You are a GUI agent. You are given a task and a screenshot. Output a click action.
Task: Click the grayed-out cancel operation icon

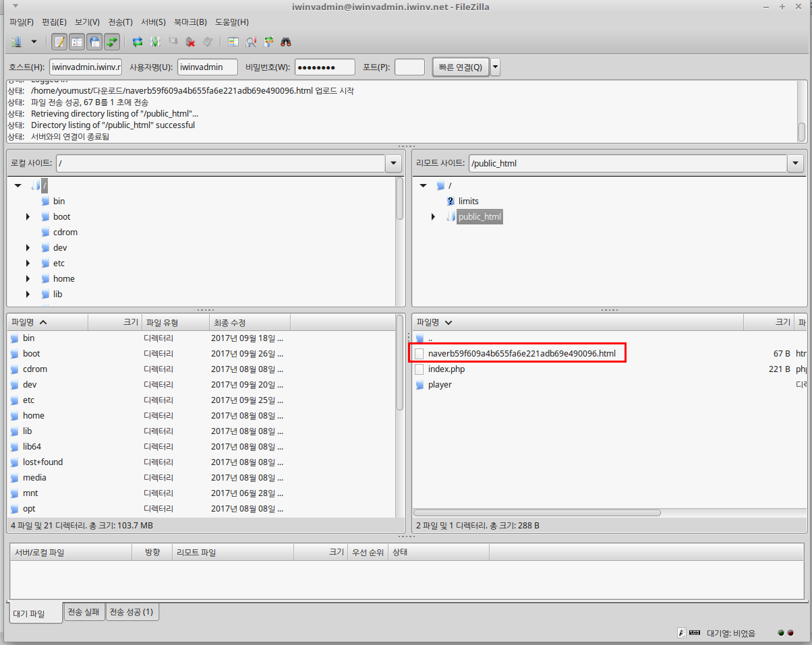(x=173, y=42)
